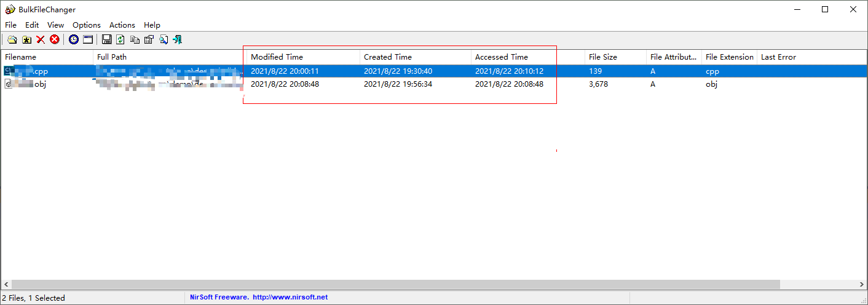Open the View menu

[x=55, y=25]
